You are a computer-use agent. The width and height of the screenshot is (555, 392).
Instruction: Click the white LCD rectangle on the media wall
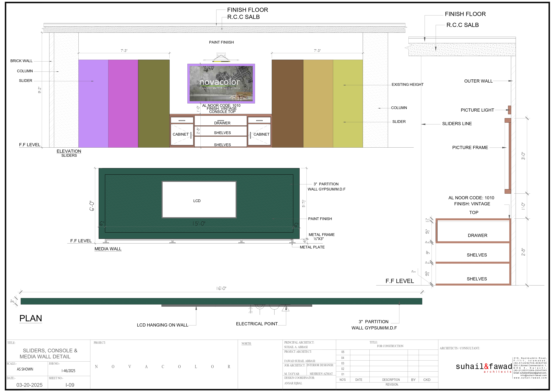[x=199, y=200]
